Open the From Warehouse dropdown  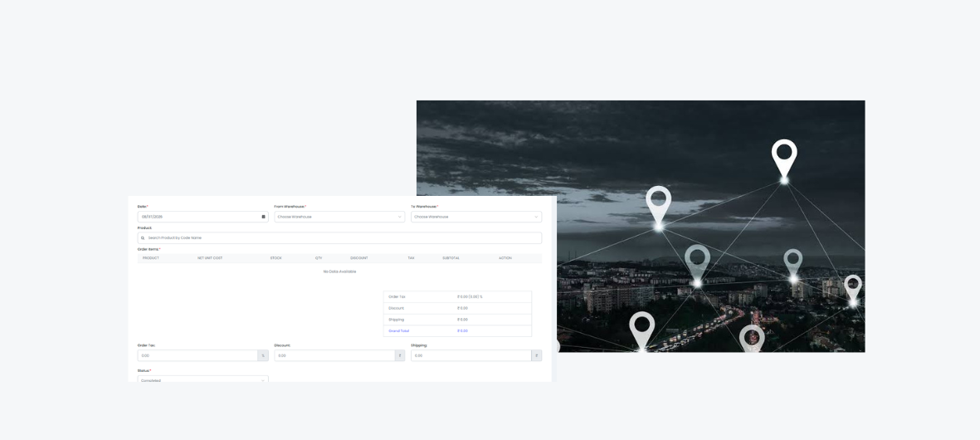tap(339, 217)
